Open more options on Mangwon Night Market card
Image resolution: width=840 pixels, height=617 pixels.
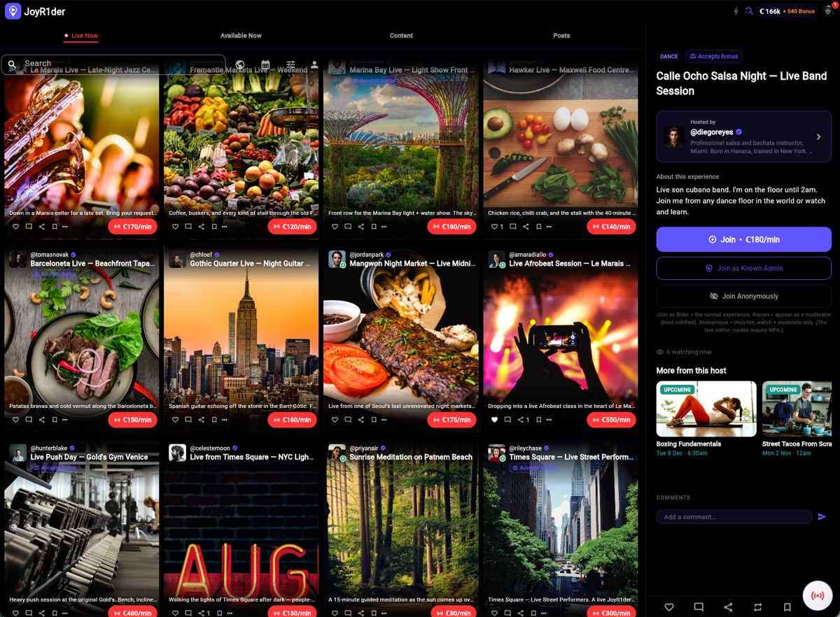pos(384,420)
